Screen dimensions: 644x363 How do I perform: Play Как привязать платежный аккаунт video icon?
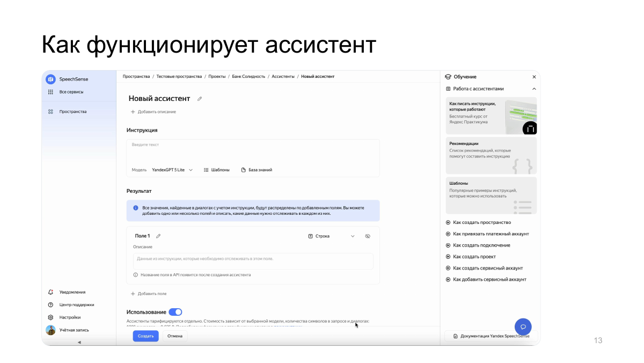[448, 234]
